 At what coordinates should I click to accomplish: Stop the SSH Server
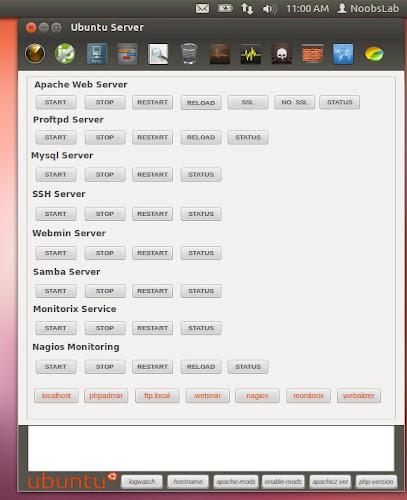[105, 214]
